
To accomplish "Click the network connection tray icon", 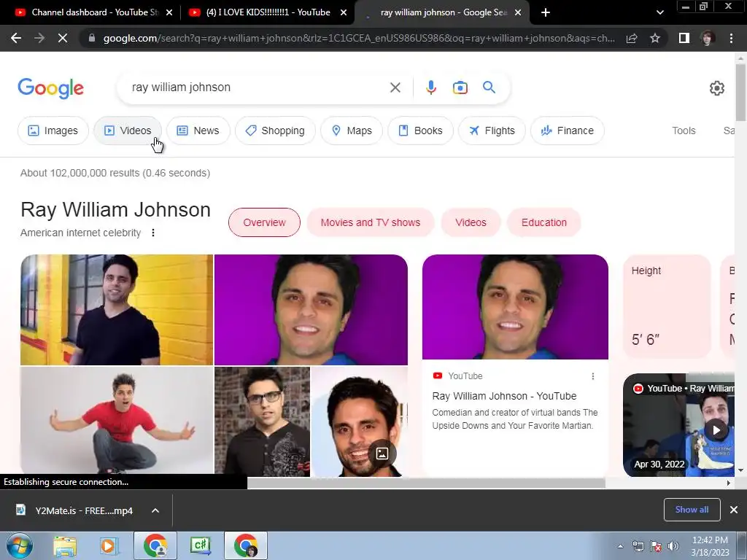I will click(638, 546).
